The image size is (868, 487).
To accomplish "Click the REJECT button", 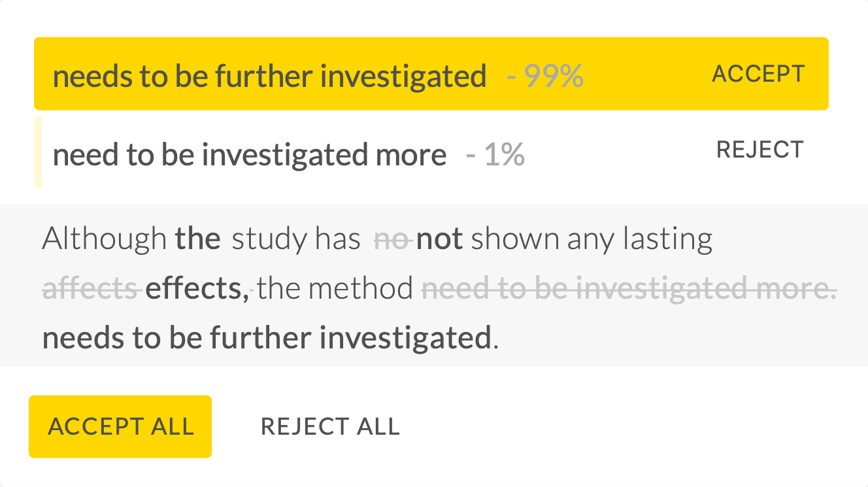I will point(759,150).
